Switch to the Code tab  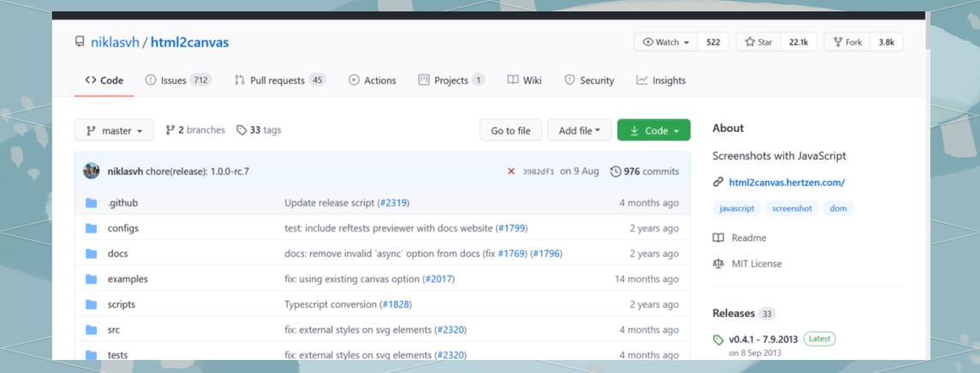pos(105,80)
